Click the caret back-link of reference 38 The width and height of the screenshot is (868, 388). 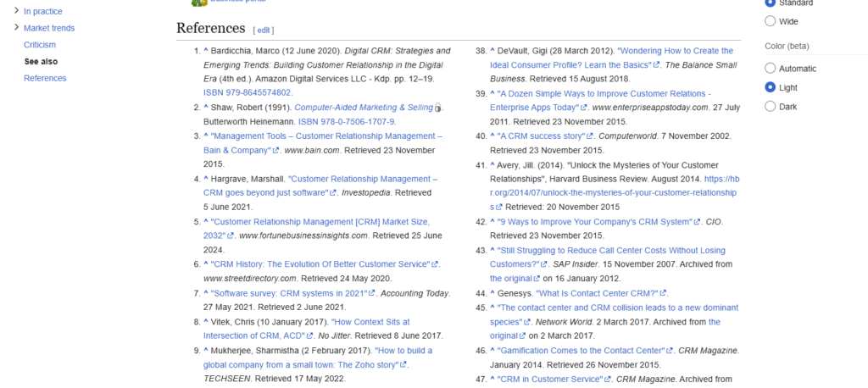click(x=492, y=50)
